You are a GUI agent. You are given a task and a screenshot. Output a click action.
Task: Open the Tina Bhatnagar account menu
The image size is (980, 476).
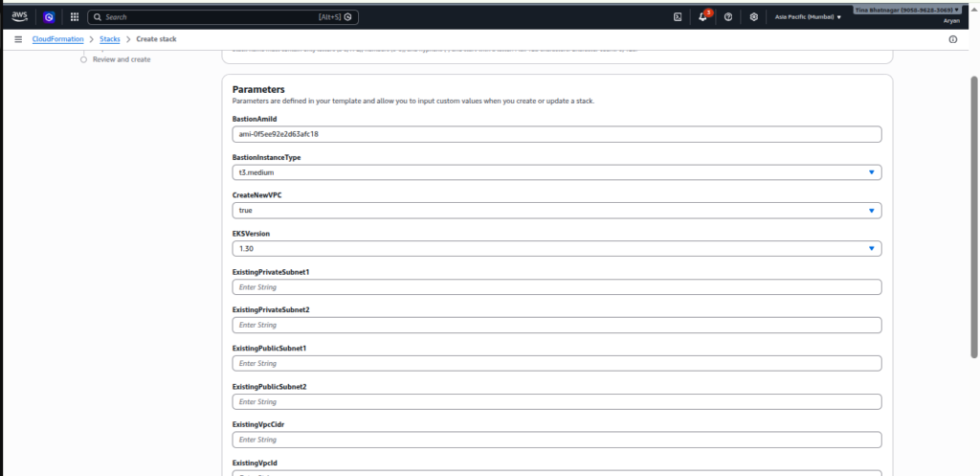coord(907,10)
